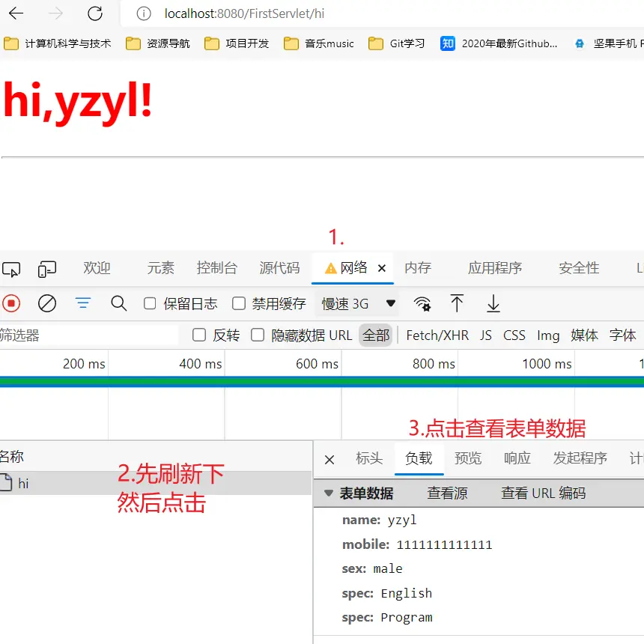Enable the 保留日志 checkbox
The image size is (644, 644).
[151, 303]
